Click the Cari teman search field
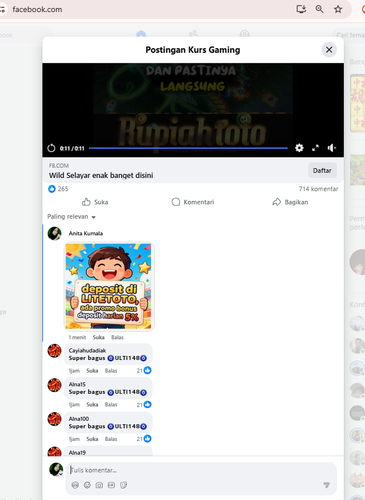The width and height of the screenshot is (365, 500). [x=349, y=35]
